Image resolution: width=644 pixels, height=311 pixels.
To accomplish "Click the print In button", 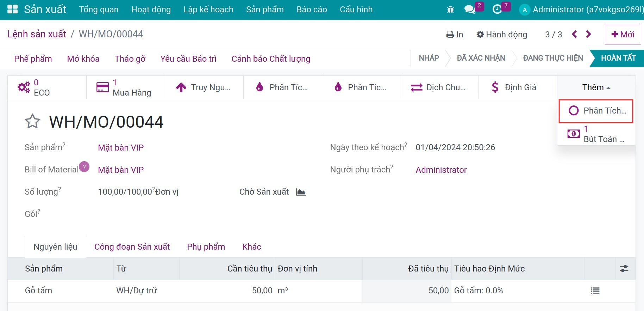I will [x=455, y=35].
